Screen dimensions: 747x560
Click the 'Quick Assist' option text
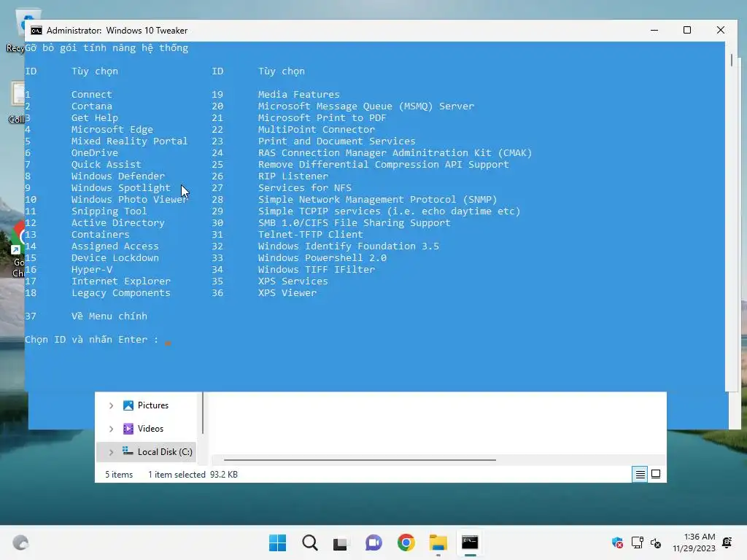(107, 164)
